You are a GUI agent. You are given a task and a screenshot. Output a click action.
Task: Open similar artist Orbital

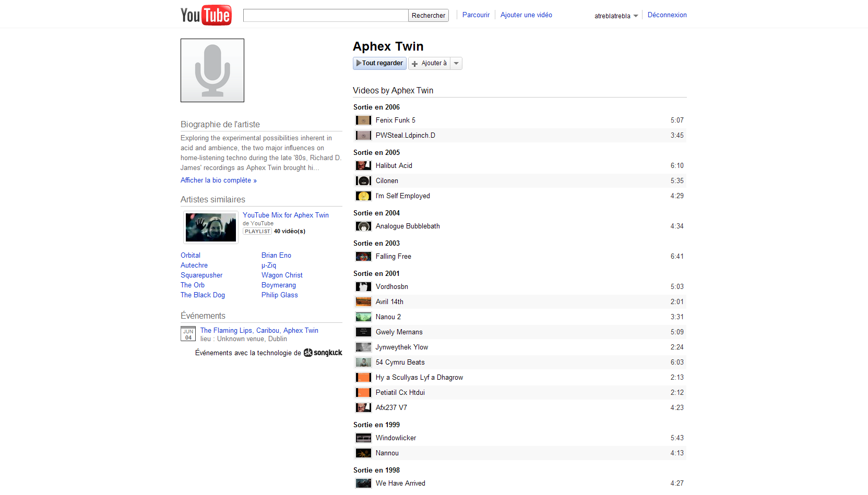click(191, 256)
